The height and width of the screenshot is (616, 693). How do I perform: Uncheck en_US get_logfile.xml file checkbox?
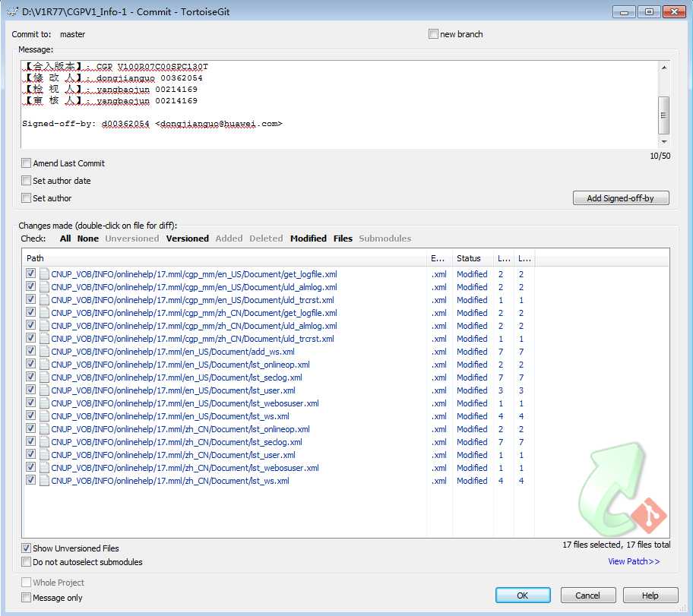click(x=30, y=273)
